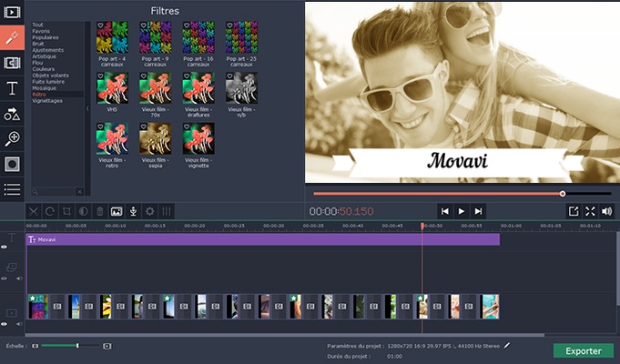Play the video preview

point(462,211)
